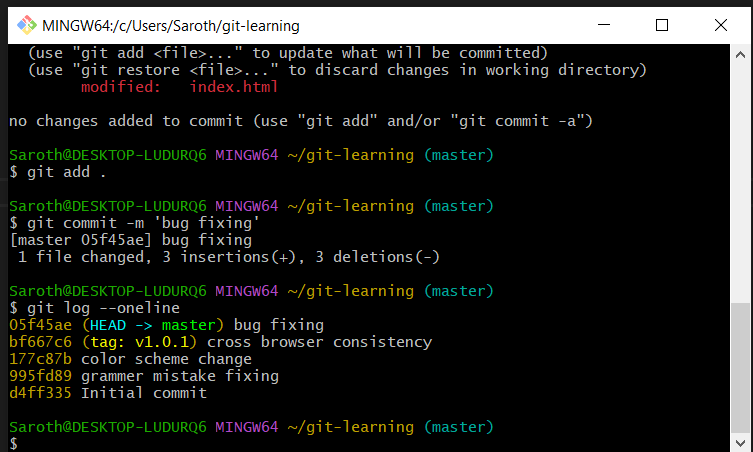The image size is (753, 452).
Task: Click the window title MINGW64:/c/Users/Saroth/git-learning
Action: click(x=171, y=25)
